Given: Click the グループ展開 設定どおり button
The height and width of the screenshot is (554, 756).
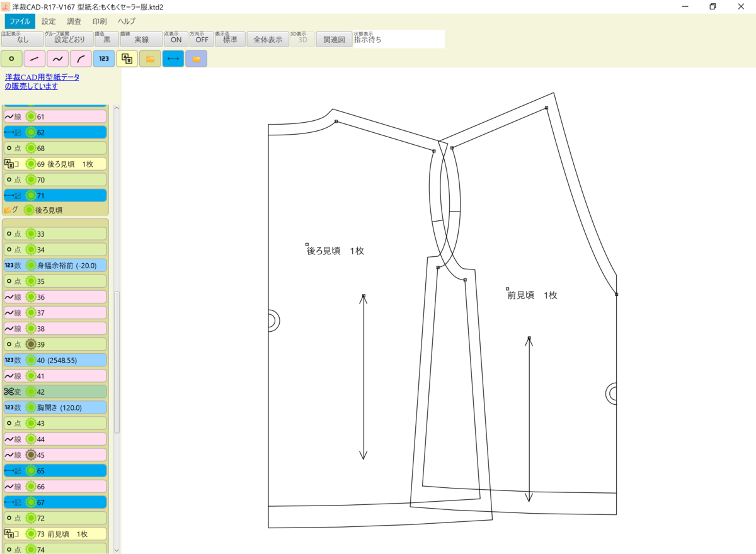Looking at the screenshot, I should (x=69, y=39).
